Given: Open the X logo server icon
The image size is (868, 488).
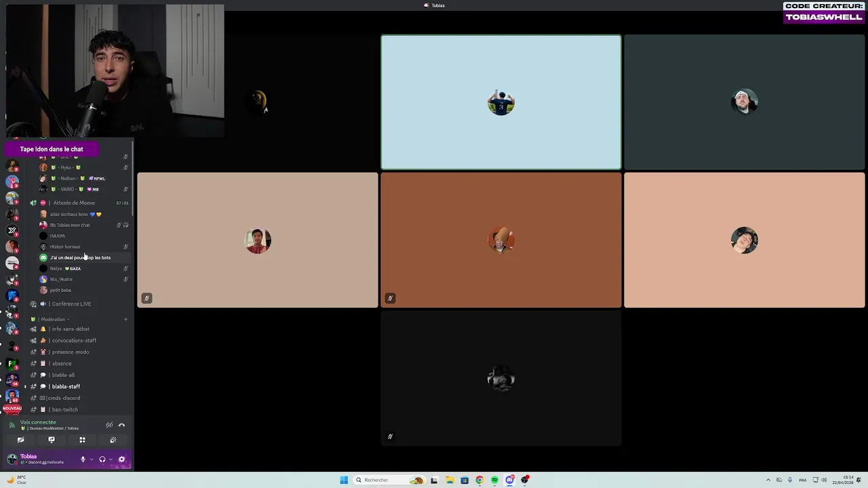Looking at the screenshot, I should [12, 230].
